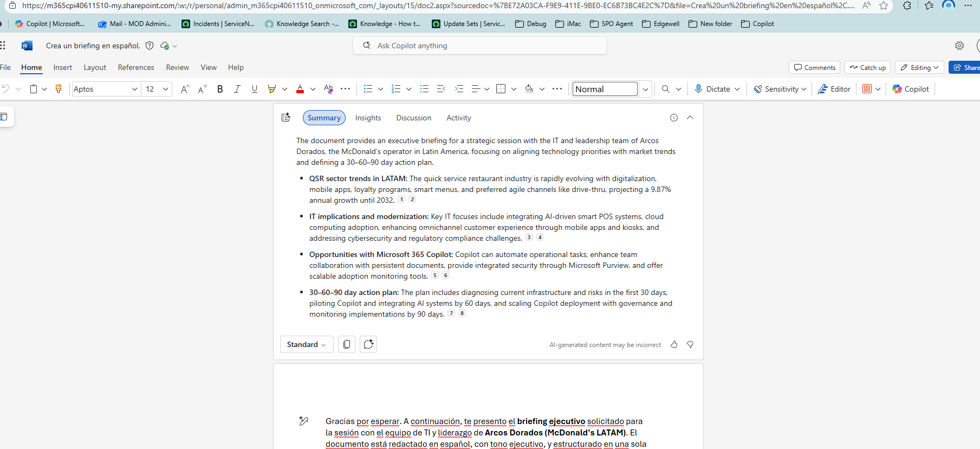Click the Clear formatting icon
The height and width of the screenshot is (449, 980).
tap(328, 89)
